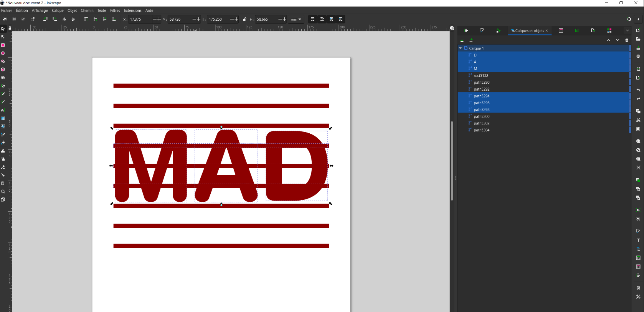Viewport: 644px width, 312px height.
Task: Select the 3D box tool
Action: click(3, 70)
